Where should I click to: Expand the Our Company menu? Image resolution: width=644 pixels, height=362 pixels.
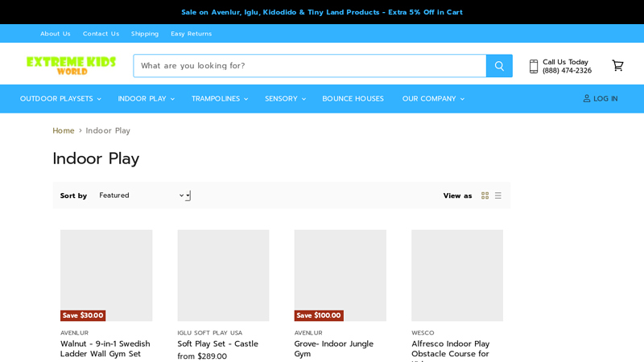pyautogui.click(x=433, y=99)
